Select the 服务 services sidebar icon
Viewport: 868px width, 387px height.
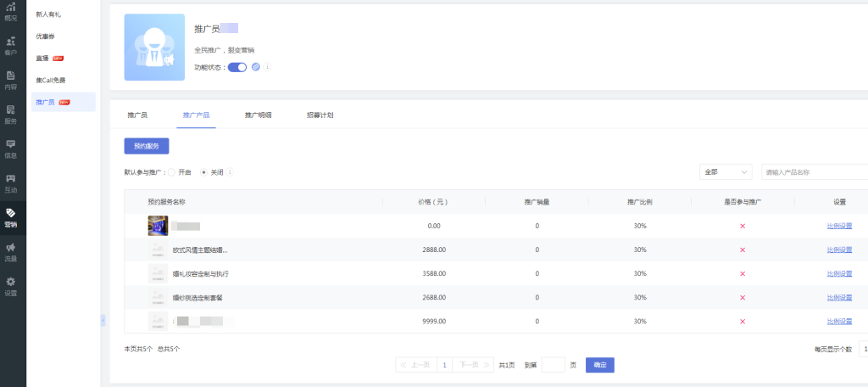tap(10, 114)
